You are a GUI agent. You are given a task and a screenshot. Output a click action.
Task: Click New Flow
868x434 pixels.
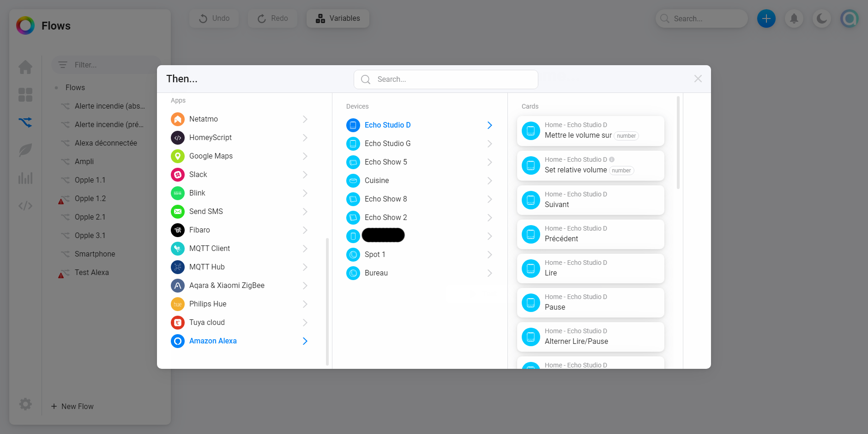72,406
